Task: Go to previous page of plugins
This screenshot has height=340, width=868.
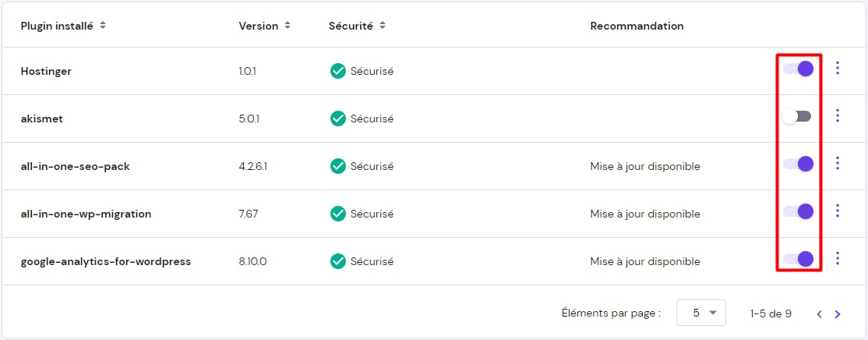Action: pos(819,314)
